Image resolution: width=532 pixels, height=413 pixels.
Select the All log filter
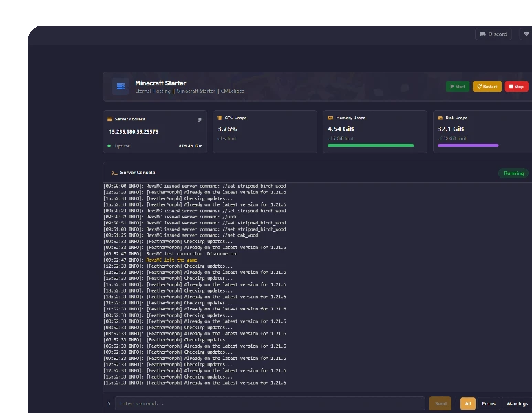pyautogui.click(x=467, y=403)
